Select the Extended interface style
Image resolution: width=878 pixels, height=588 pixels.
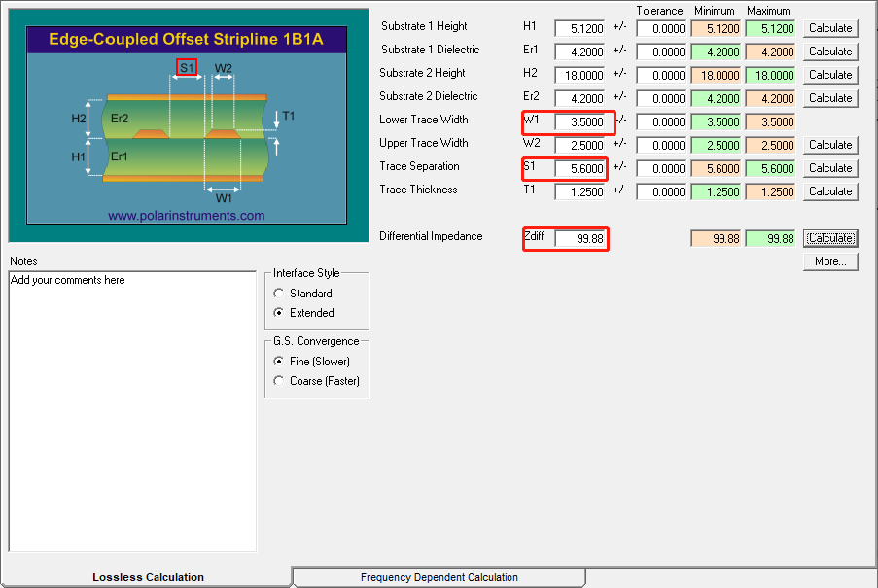pos(280,313)
